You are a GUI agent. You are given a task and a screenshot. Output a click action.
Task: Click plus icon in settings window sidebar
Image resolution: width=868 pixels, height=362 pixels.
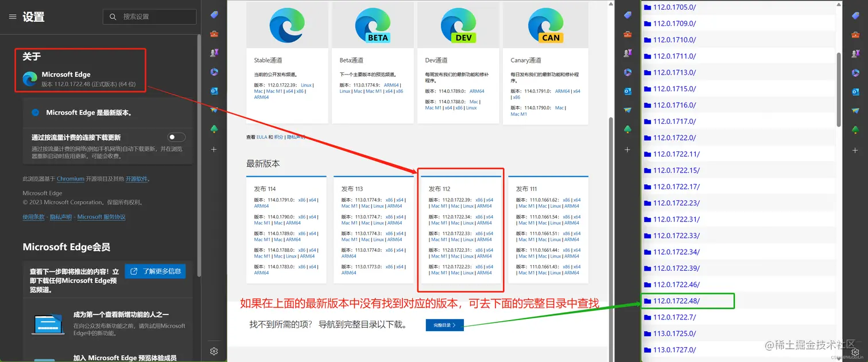(214, 149)
